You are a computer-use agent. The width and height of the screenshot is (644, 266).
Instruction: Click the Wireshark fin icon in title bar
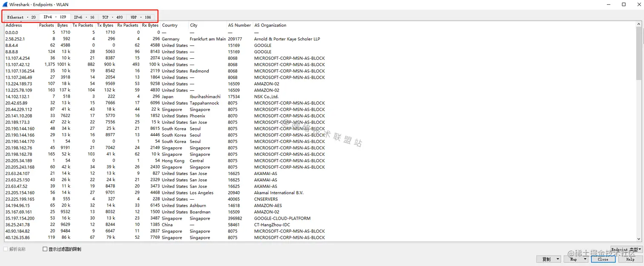(5, 4)
